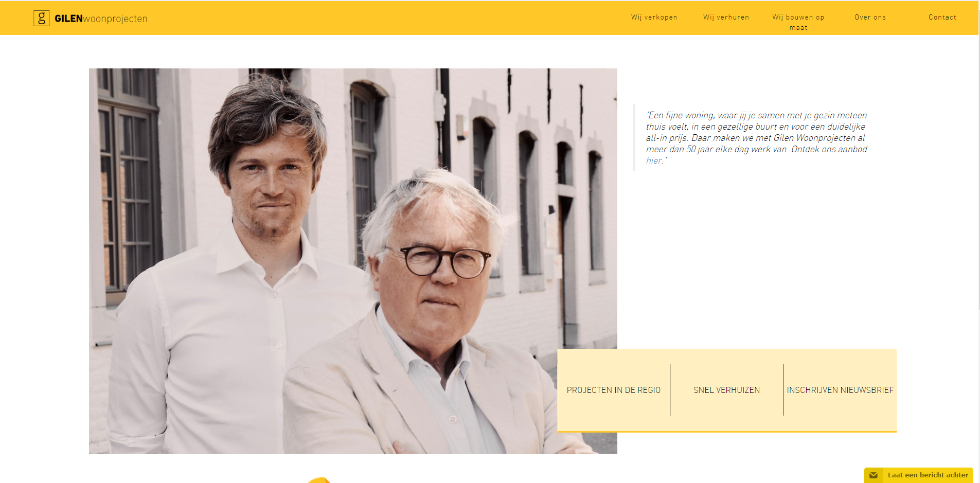980x483 pixels.
Task: Open the GILENwoonprojecten home logo text
Action: 101,19
